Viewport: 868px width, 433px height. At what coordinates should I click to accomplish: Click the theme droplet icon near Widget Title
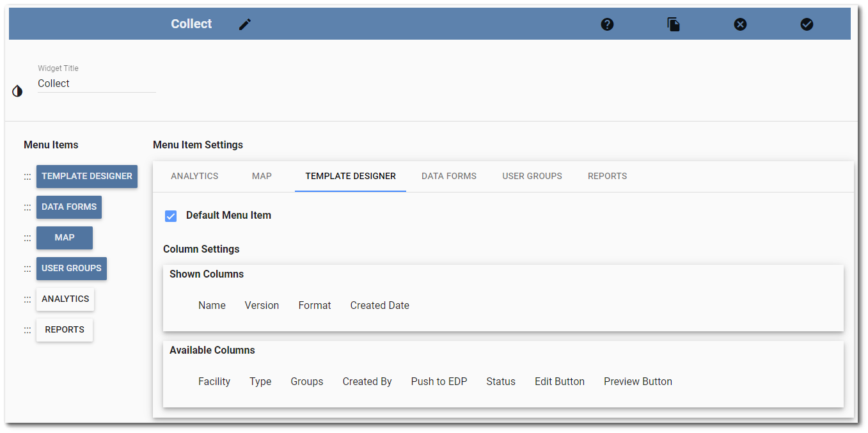click(x=17, y=90)
